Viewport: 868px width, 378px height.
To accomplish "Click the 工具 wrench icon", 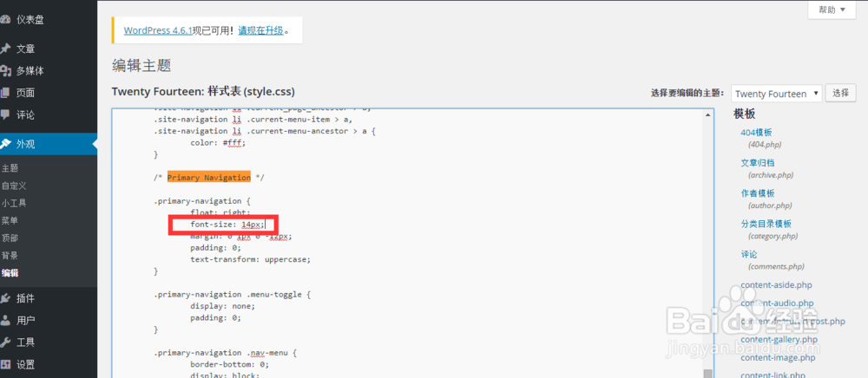I will coord(4,342).
